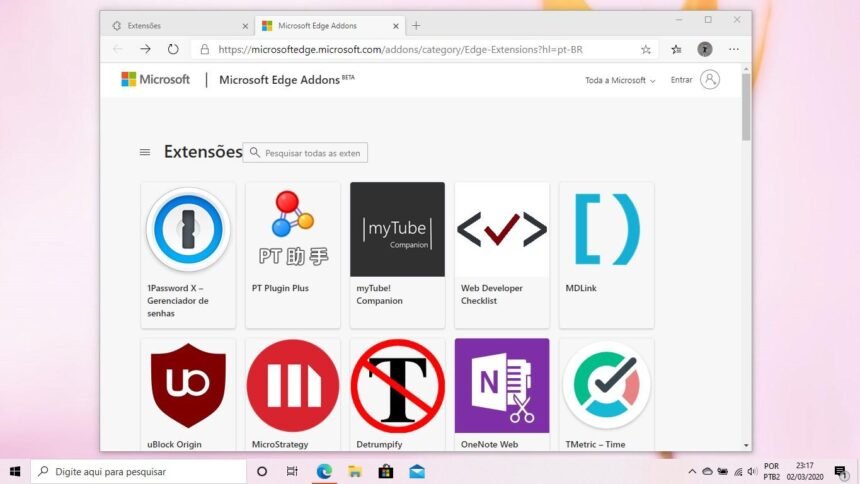This screenshot has height=484, width=860.
Task: Switch to the Extensões browser tab
Action: [177, 26]
